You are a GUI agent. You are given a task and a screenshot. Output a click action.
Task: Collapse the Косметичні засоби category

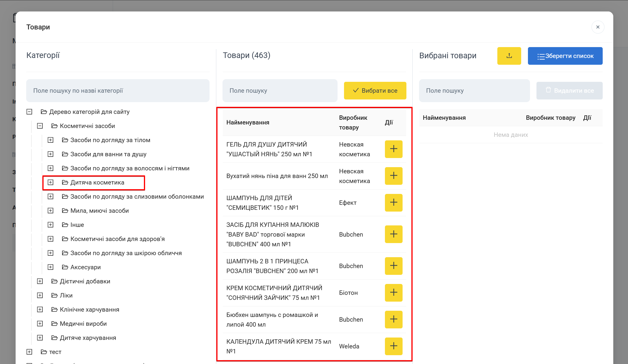click(x=40, y=126)
